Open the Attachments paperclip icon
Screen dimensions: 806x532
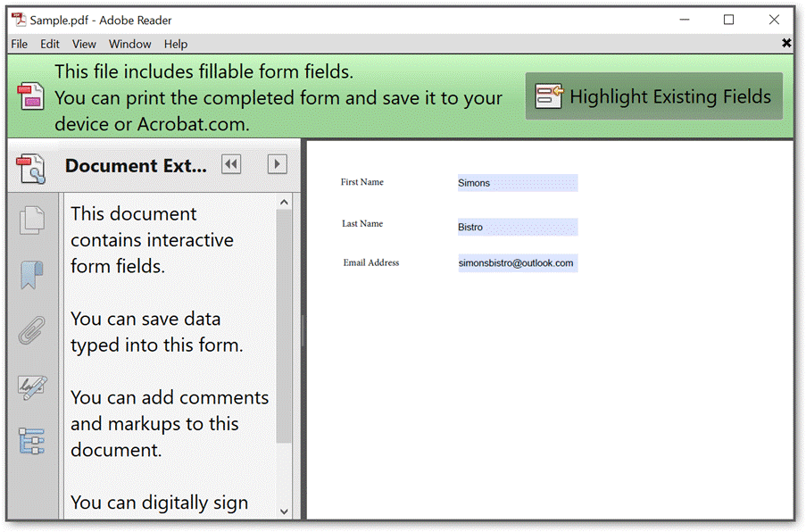coord(32,330)
